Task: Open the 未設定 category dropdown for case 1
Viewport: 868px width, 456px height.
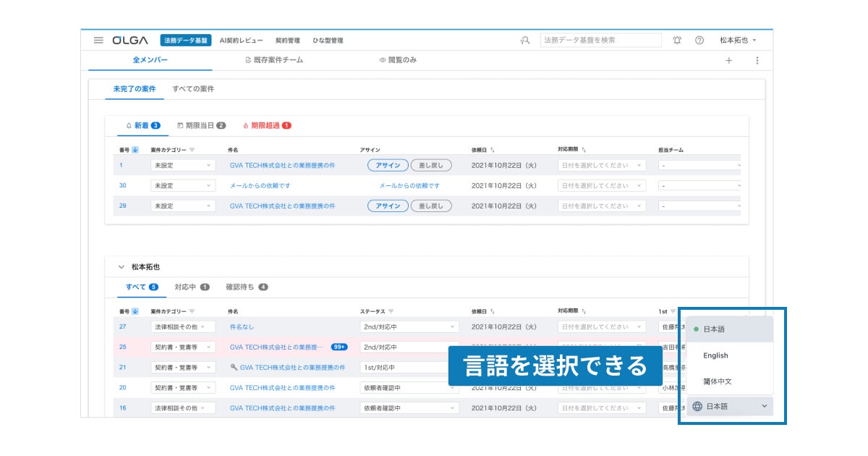Action: click(183, 165)
